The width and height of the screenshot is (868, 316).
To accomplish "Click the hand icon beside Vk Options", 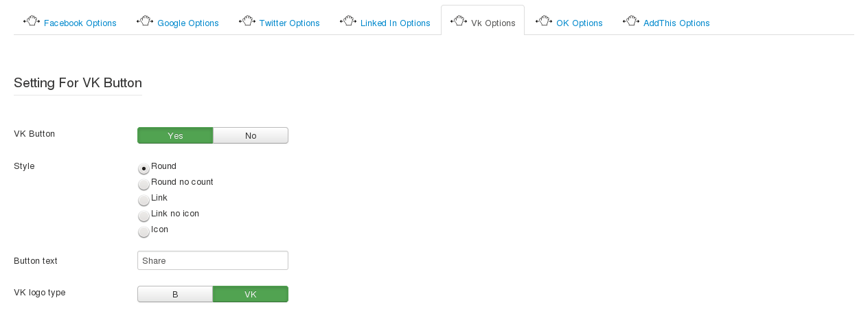I will click(459, 21).
